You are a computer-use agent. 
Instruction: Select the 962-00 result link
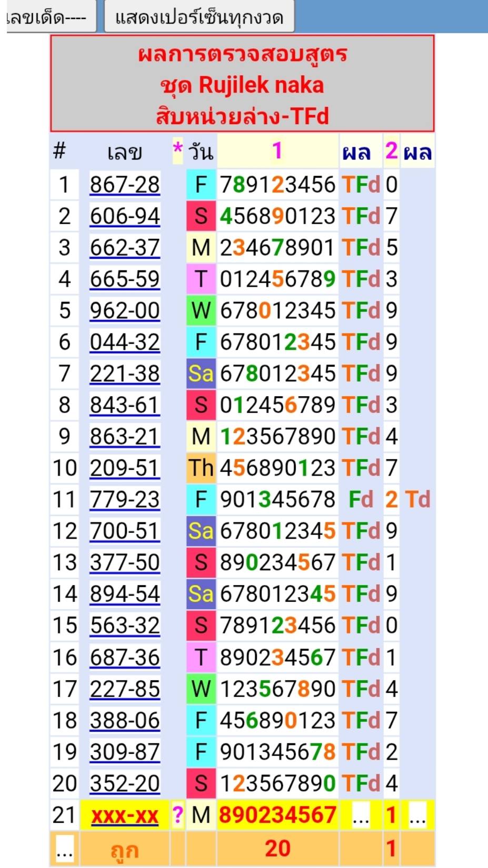pyautogui.click(x=125, y=310)
